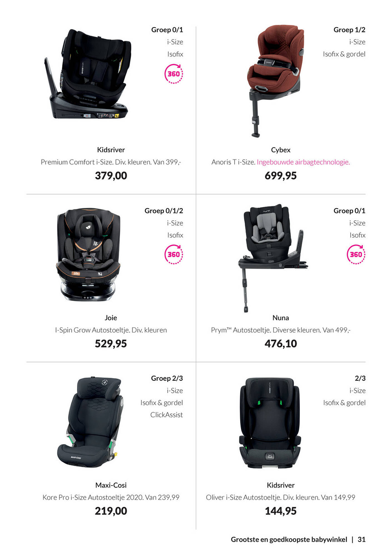This screenshot has width=392, height=556.
Task: Click the 'Groep 1/2' heading by Cybex
Action: (349, 30)
